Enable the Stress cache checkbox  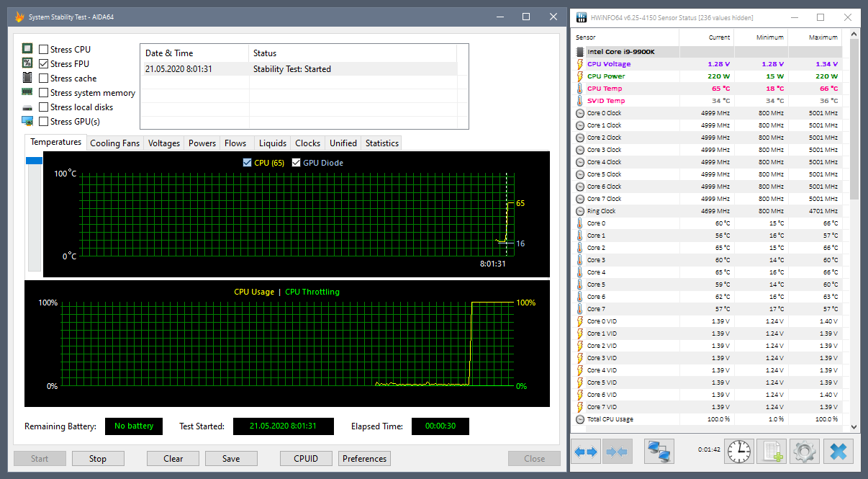click(x=44, y=79)
